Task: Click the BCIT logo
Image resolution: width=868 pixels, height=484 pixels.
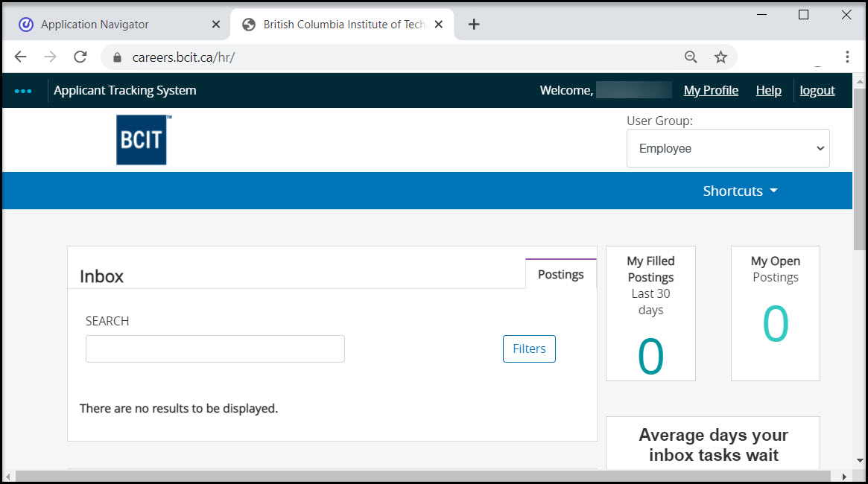Action: [142, 140]
